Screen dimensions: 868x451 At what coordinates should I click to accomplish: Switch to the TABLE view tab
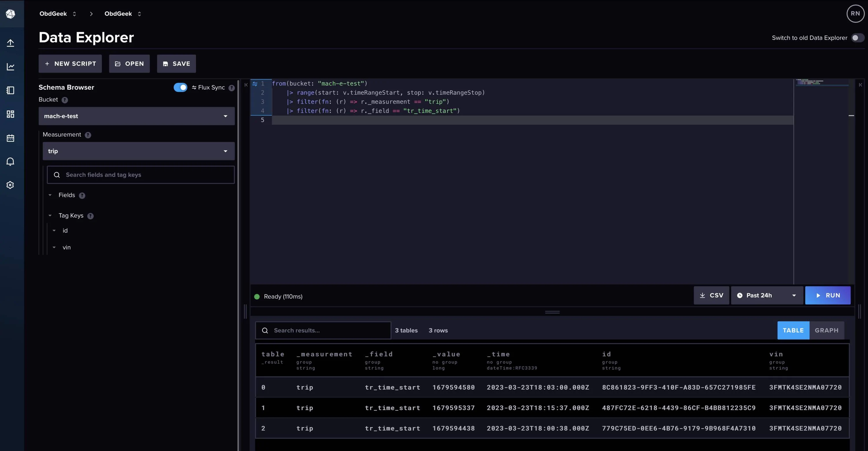[793, 330]
